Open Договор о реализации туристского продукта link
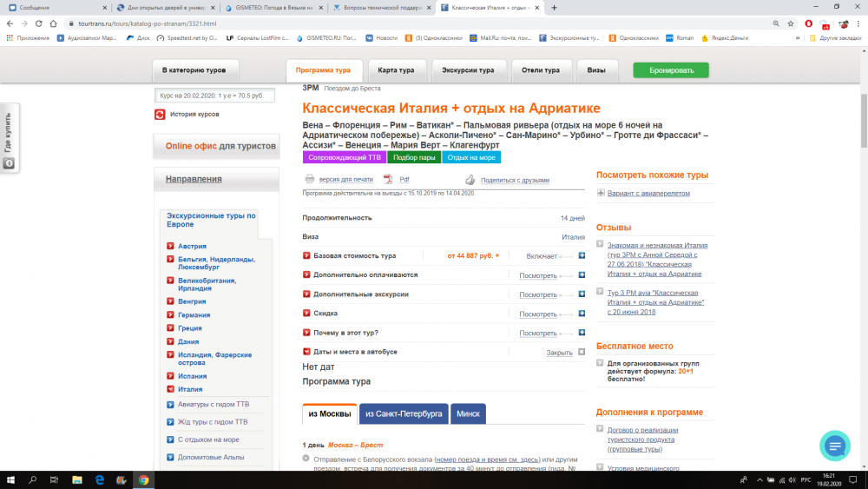Viewport: 868px width, 489px height. pos(642,439)
